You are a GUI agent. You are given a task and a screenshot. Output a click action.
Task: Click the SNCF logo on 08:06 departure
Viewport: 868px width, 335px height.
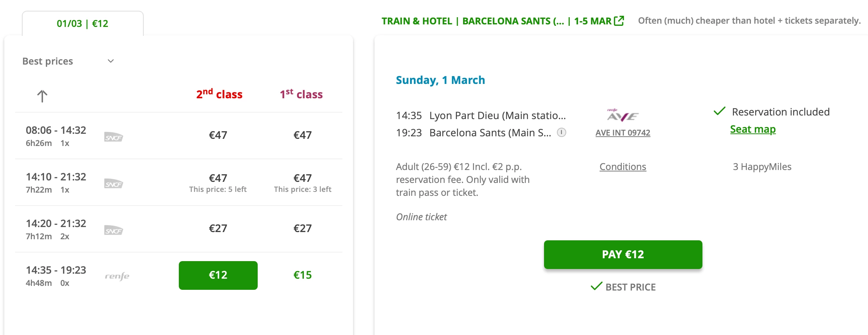pos(114,137)
